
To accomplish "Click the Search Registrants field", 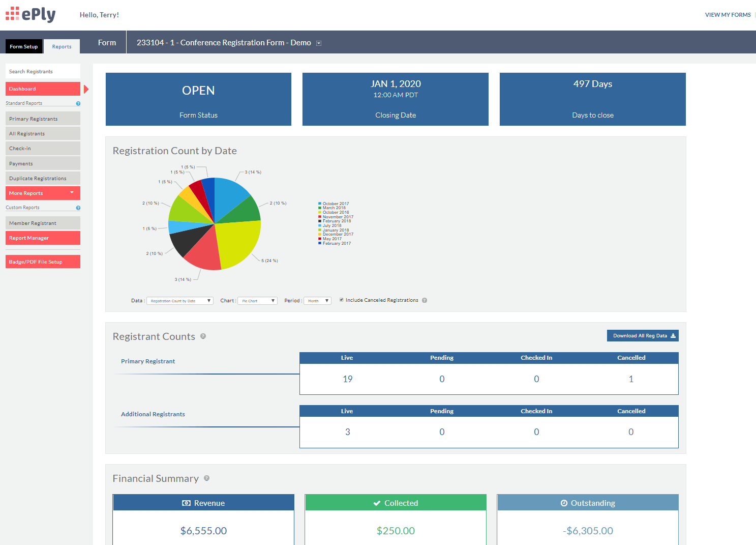I will (43, 71).
